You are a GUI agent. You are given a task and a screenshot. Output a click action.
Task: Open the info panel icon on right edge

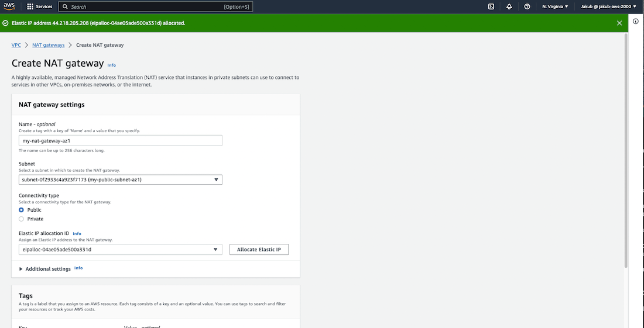tap(636, 21)
